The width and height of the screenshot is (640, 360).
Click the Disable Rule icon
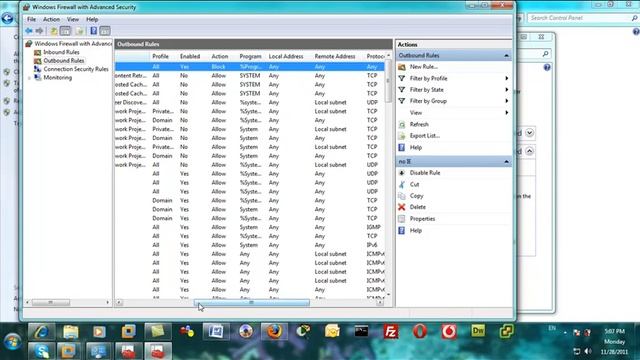[402, 173]
